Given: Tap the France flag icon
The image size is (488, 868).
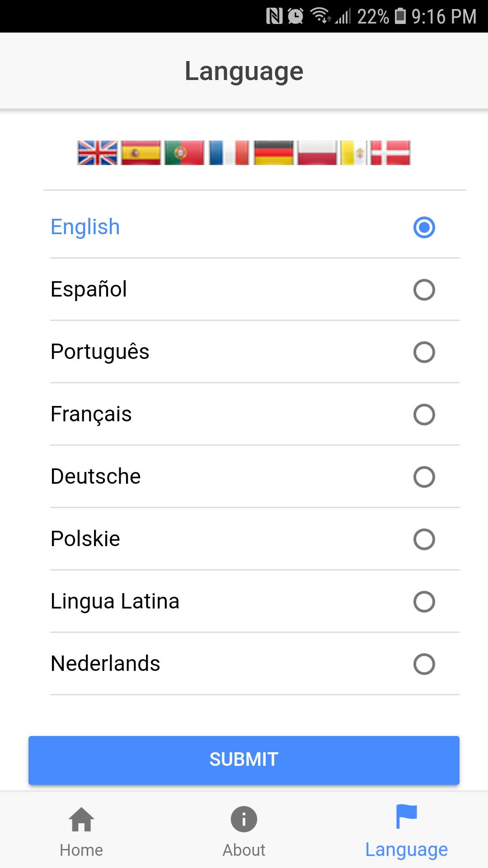Looking at the screenshot, I should point(229,153).
